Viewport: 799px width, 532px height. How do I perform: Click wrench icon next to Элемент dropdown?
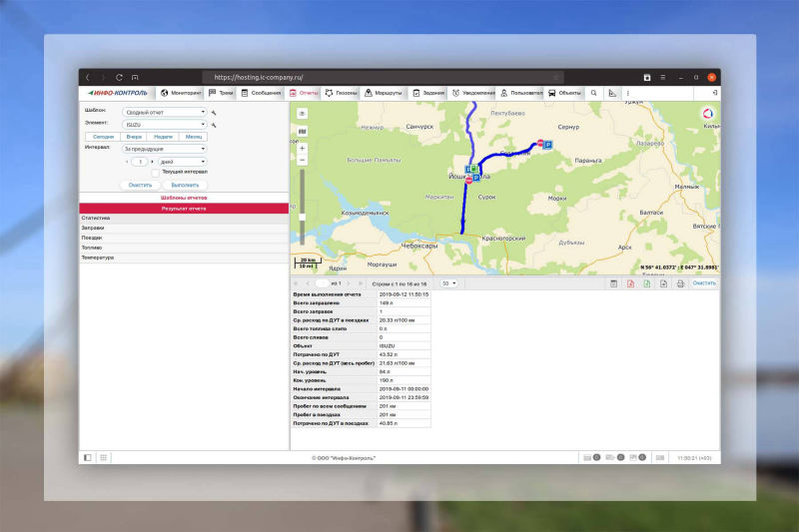[214, 125]
